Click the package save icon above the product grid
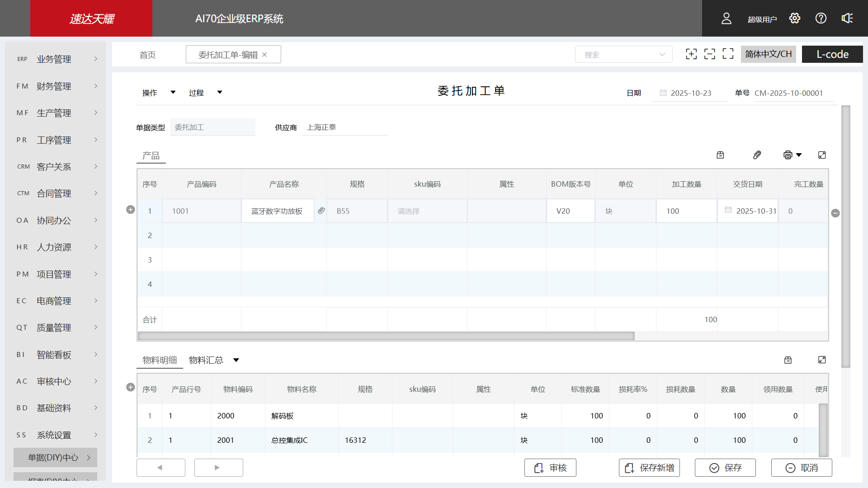The height and width of the screenshot is (488, 868). (720, 155)
